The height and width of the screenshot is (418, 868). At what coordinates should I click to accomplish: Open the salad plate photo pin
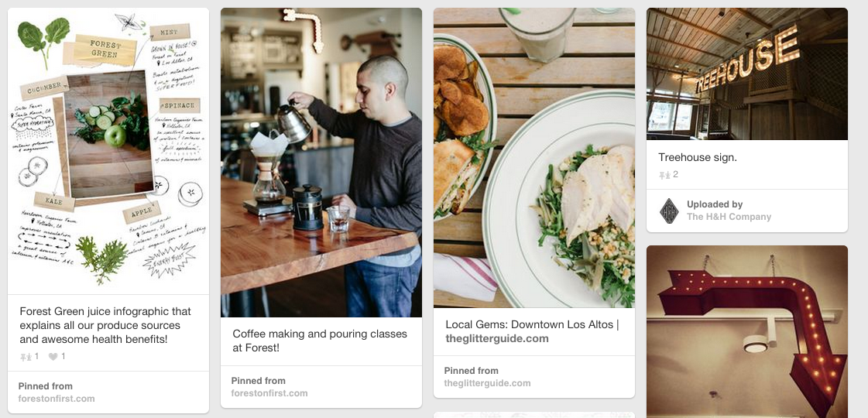534,158
